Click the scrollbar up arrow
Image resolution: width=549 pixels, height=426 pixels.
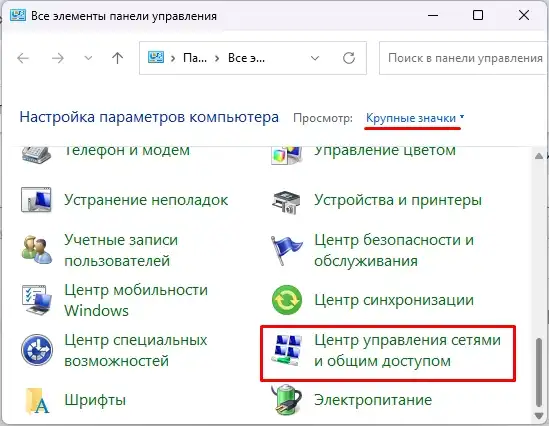pyautogui.click(x=539, y=156)
